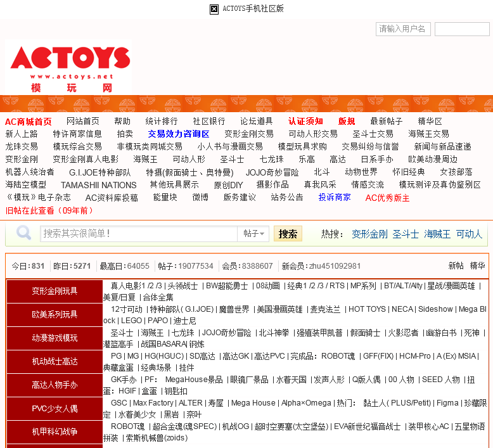The width and height of the screenshot is (493, 448).
Task: Open the 欧美系列玩具 category block
Action: click(x=54, y=315)
